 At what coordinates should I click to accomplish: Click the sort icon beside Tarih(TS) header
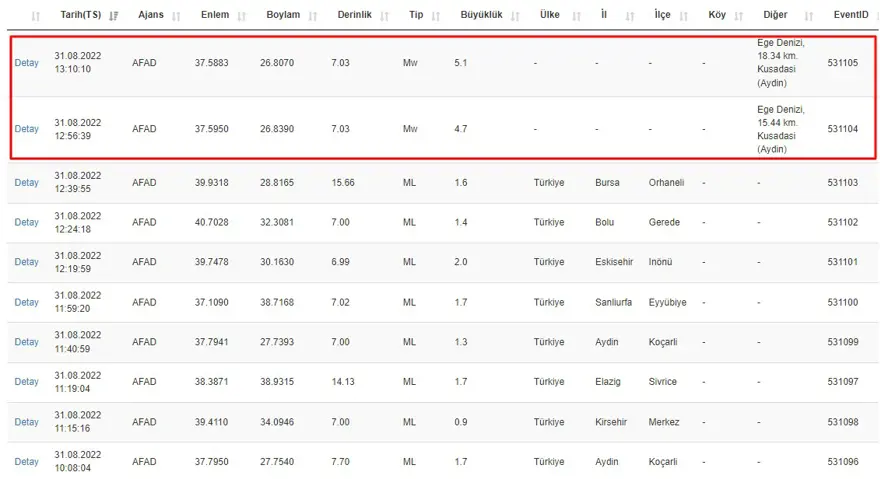[x=113, y=16]
